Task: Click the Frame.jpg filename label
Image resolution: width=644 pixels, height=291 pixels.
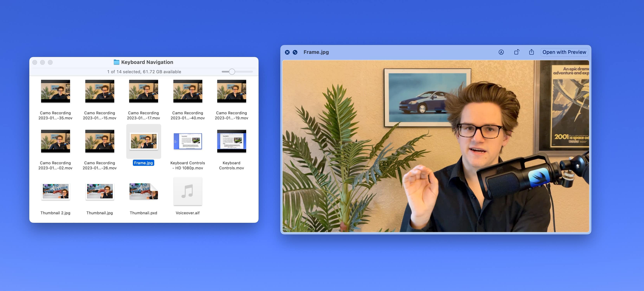Action: [x=143, y=163]
